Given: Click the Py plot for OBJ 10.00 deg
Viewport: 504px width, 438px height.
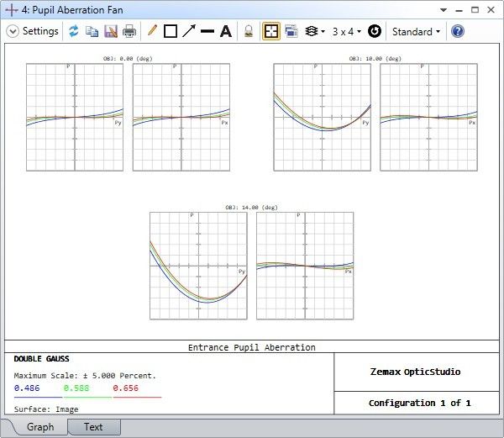Looking at the screenshot, I should (322, 117).
